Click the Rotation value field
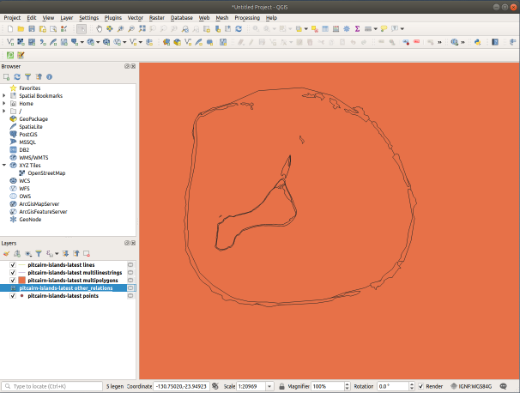This screenshot has width=520, height=393. tap(393, 386)
